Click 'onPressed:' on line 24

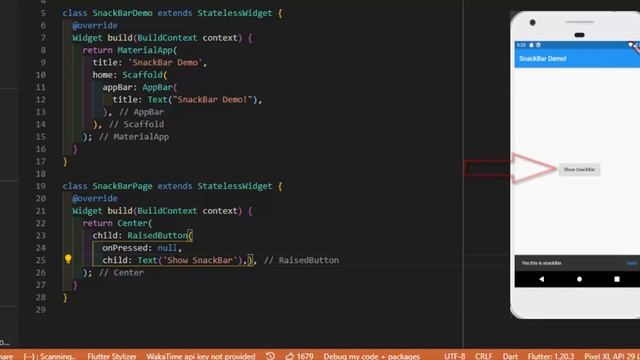point(127,248)
